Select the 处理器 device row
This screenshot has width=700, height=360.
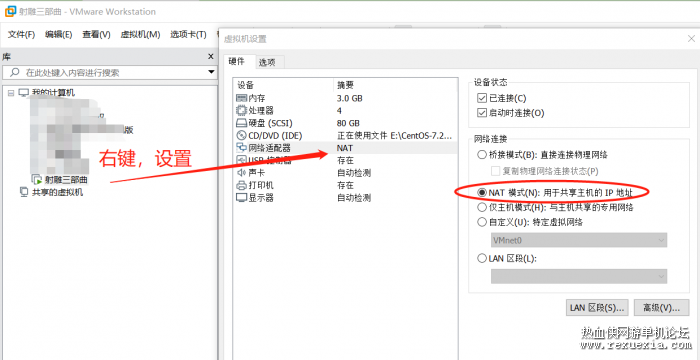coord(346,110)
